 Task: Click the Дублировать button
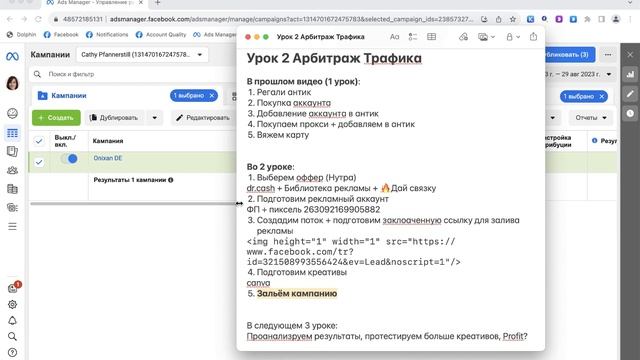(114, 118)
